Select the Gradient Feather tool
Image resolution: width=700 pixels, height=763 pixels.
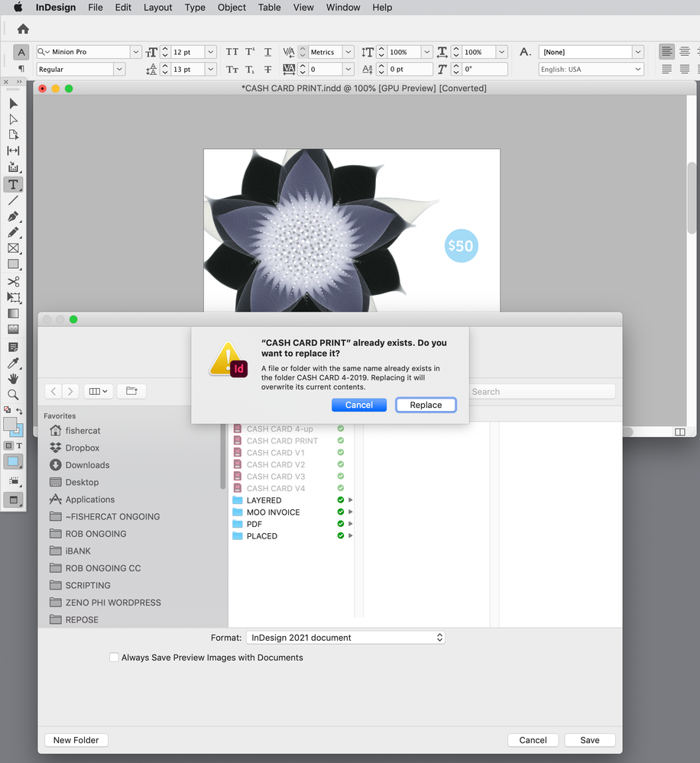click(13, 329)
